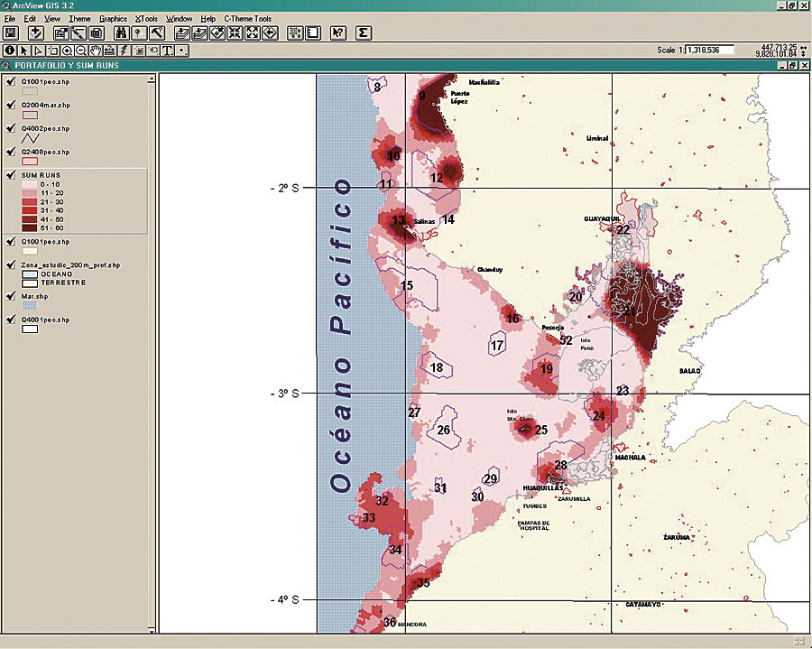Click the Add Theme toolbar icon
The height and width of the screenshot is (649, 812).
[x=36, y=33]
